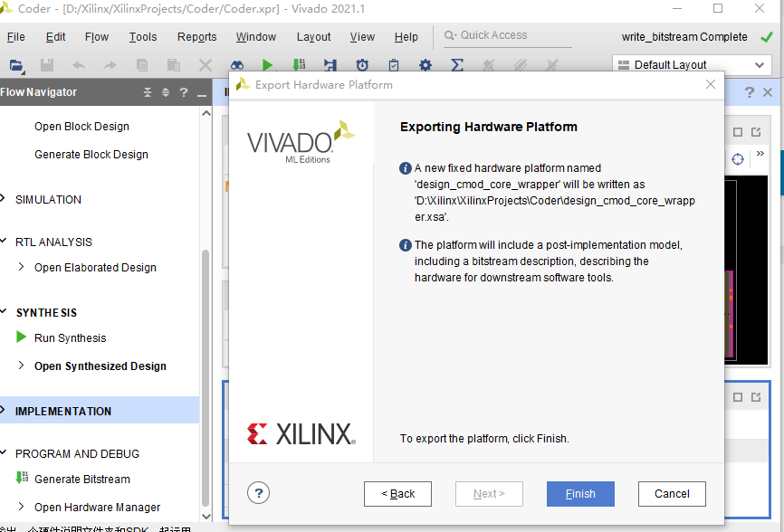
Task: Minimize the Flow Navigator panel
Action: tap(202, 94)
